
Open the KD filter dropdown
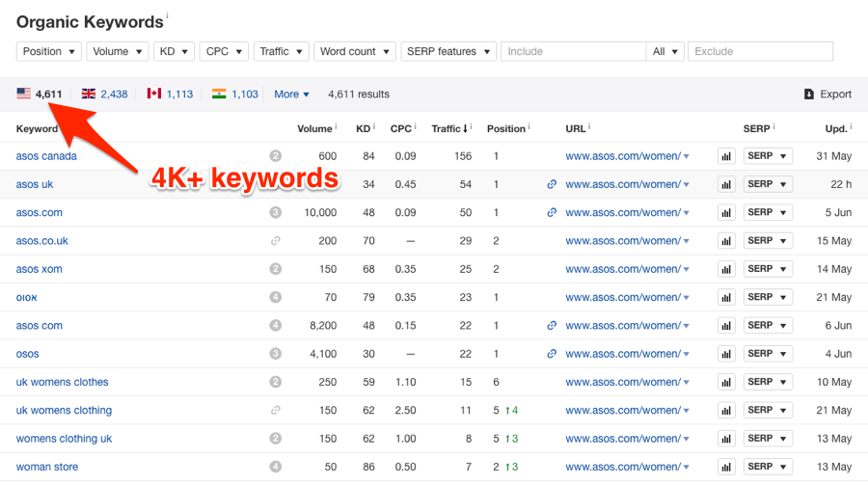[174, 51]
